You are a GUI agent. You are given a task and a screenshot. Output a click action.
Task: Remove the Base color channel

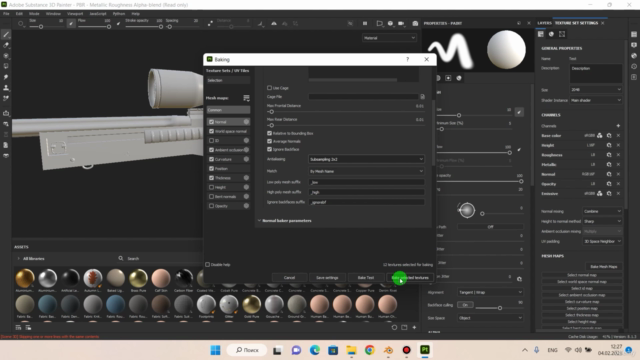[x=618, y=136]
